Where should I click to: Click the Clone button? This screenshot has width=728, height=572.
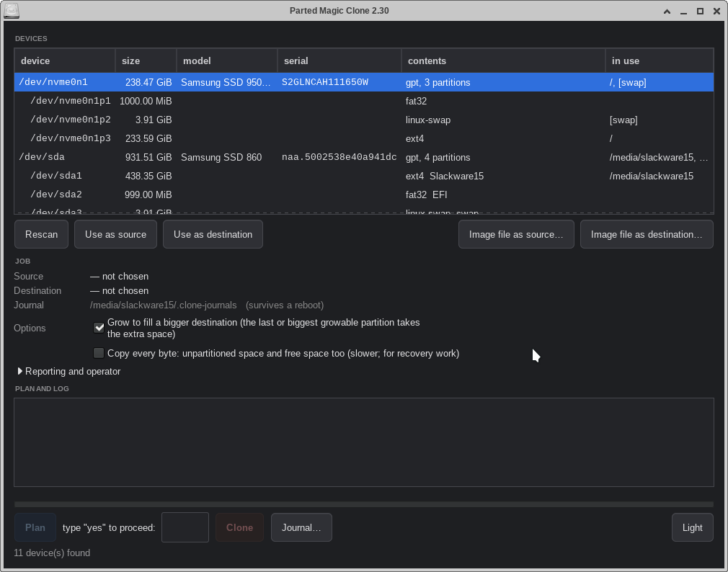pyautogui.click(x=239, y=527)
